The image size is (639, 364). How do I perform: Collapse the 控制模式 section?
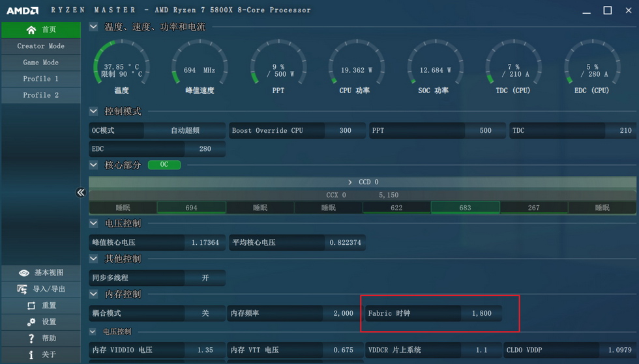click(93, 111)
